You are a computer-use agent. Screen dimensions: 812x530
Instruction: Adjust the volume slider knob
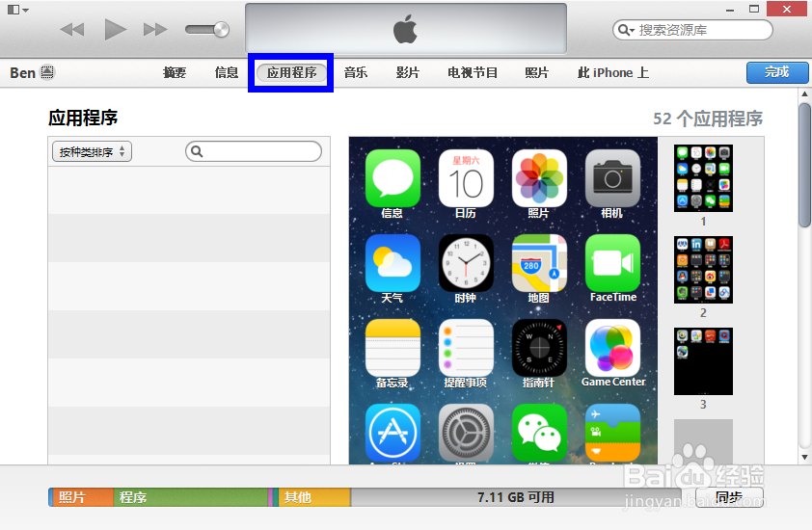[x=221, y=30]
